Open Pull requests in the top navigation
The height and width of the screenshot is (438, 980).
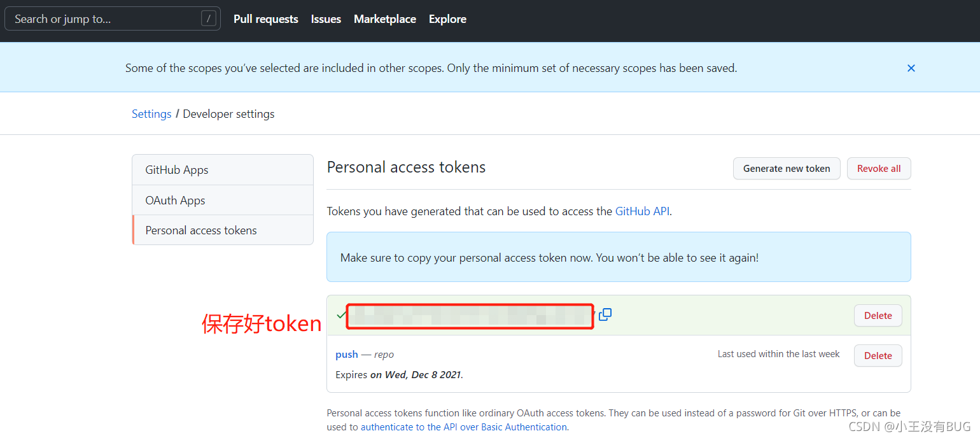click(266, 19)
